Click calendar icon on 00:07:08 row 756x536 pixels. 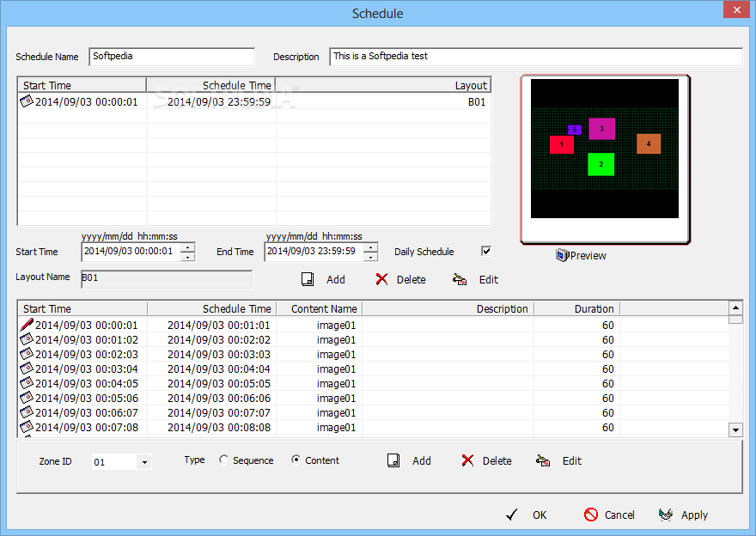pos(27,427)
